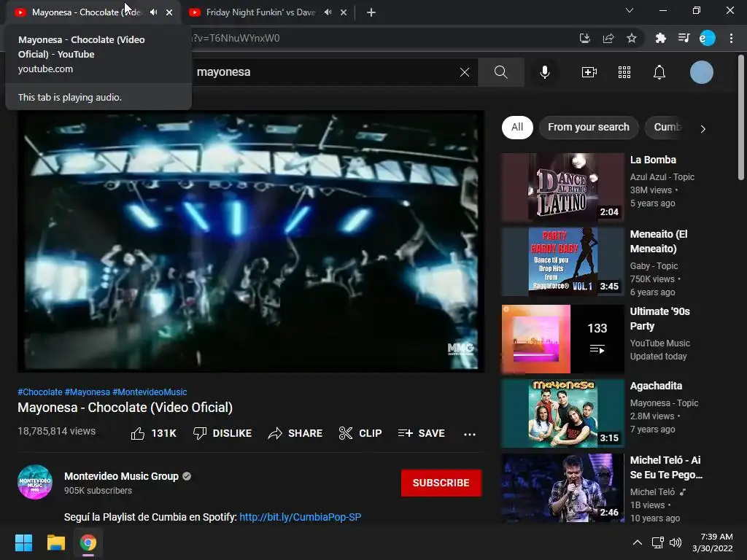
Task: Open the Ultimate '90s Party playlist thumbnail
Action: (x=562, y=339)
